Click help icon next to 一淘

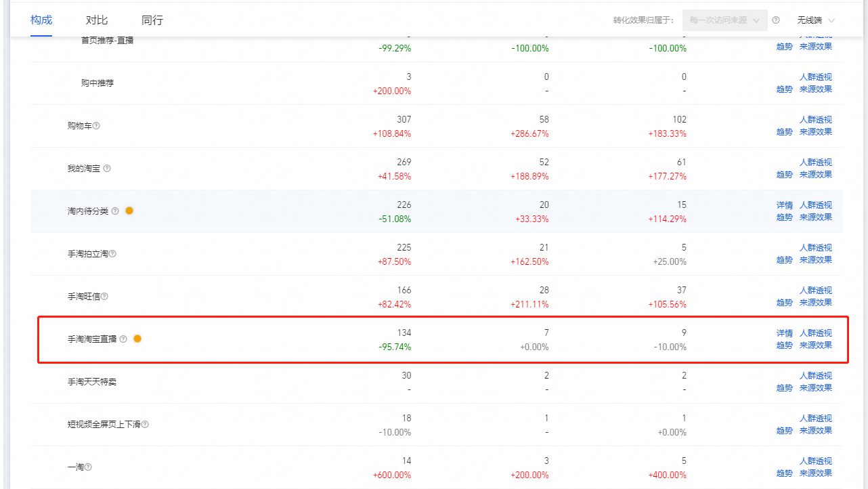(x=88, y=467)
